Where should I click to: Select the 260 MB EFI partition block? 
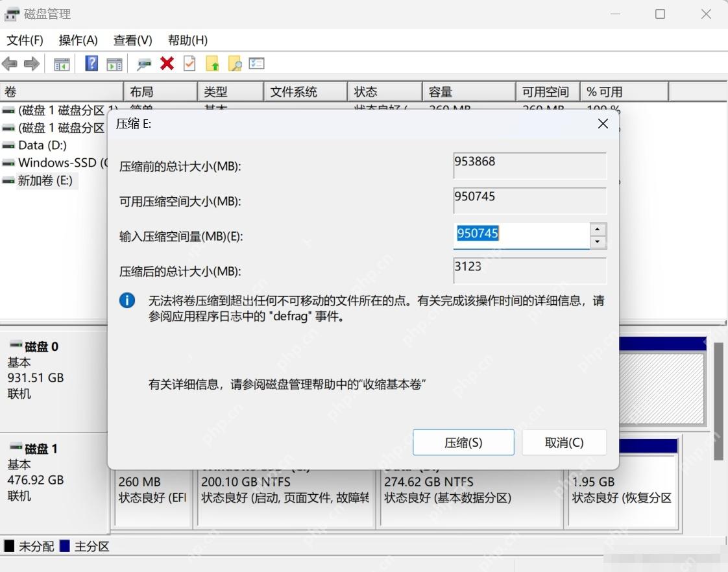coord(152,498)
